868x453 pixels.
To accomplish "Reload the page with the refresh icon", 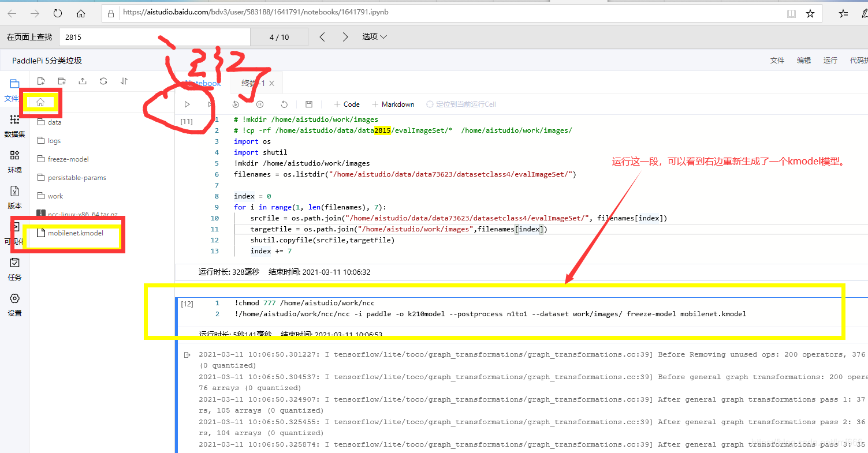I will pyautogui.click(x=58, y=13).
